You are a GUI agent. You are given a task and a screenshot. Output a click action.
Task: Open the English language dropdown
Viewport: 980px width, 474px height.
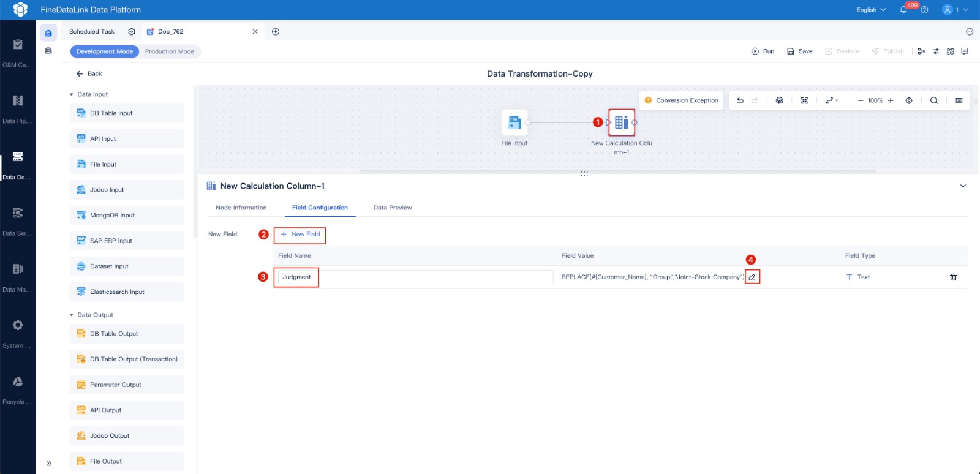[871, 10]
